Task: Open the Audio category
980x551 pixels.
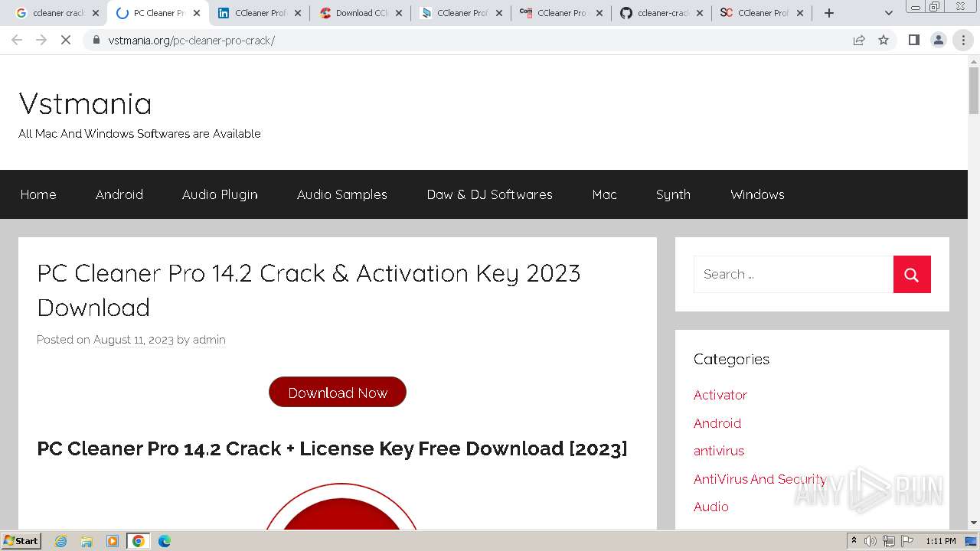Action: point(711,507)
